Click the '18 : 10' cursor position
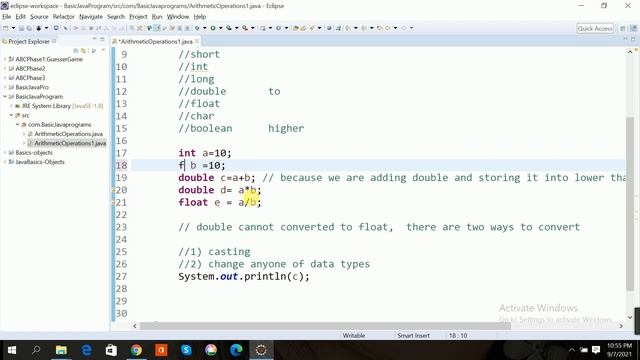The image size is (640, 360). 458,336
